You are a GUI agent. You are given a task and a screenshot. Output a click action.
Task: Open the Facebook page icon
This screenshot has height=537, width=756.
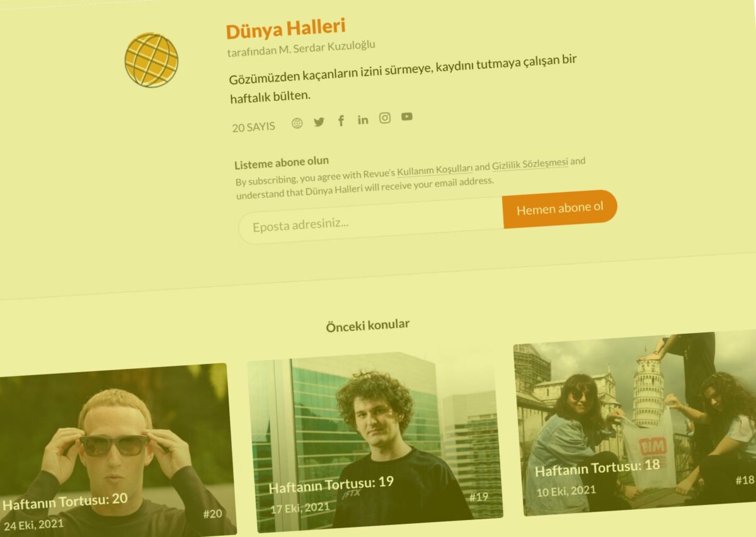pos(341,121)
